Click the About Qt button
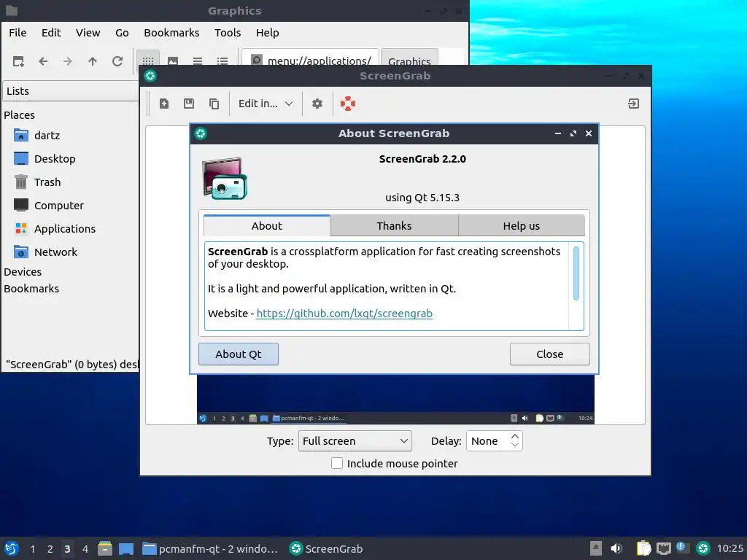Screen dimensions: 747x560 coord(239,354)
